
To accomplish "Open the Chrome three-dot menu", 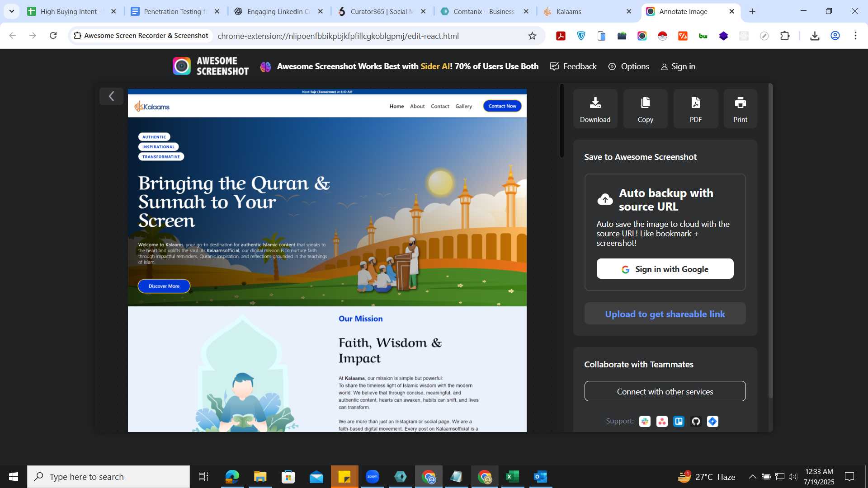I will click(855, 36).
